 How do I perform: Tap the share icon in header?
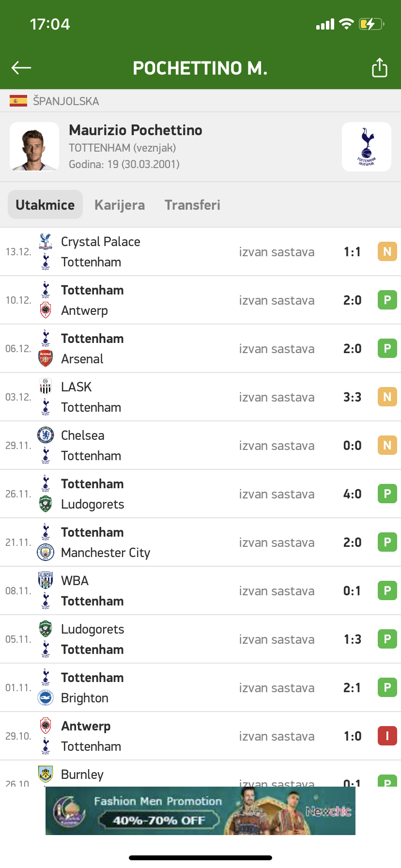click(379, 68)
